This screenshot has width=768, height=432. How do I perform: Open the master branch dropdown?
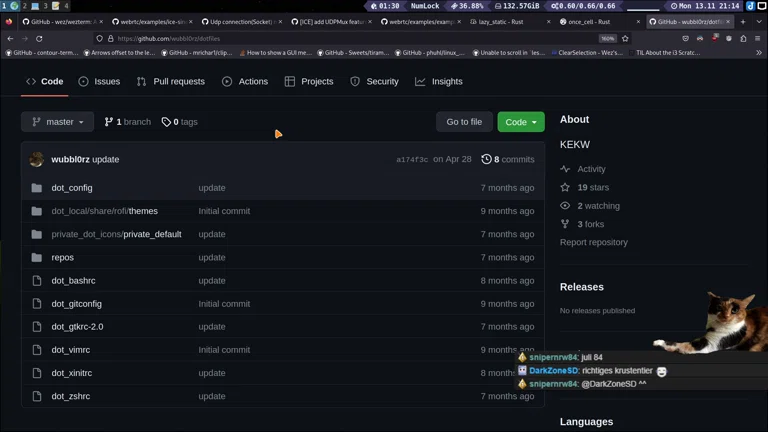coord(57,122)
